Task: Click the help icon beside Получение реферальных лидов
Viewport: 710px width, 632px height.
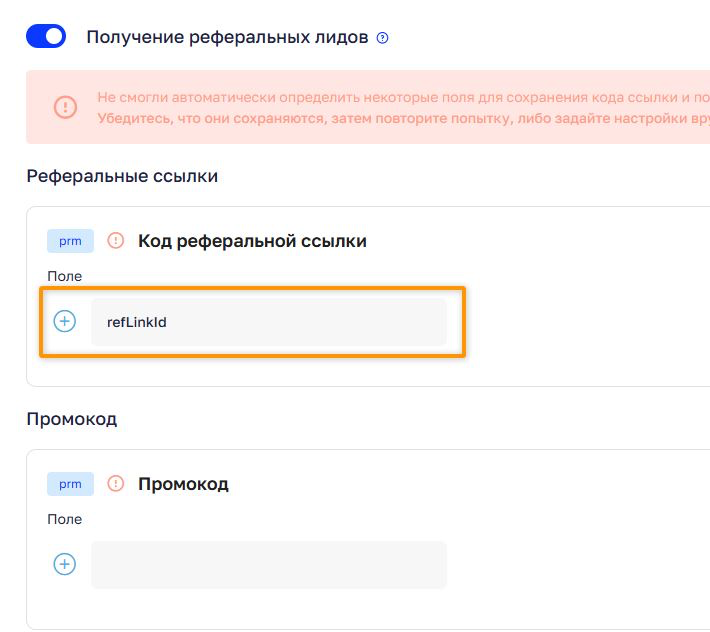Action: click(382, 38)
